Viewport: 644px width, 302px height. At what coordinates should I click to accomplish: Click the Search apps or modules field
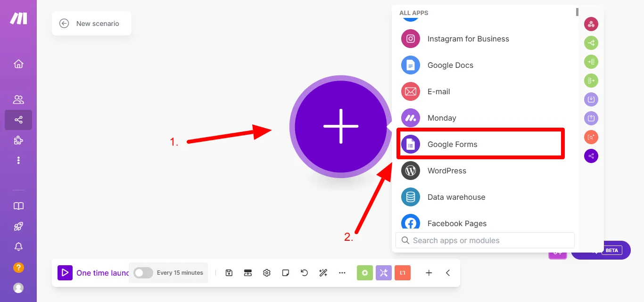click(x=485, y=240)
